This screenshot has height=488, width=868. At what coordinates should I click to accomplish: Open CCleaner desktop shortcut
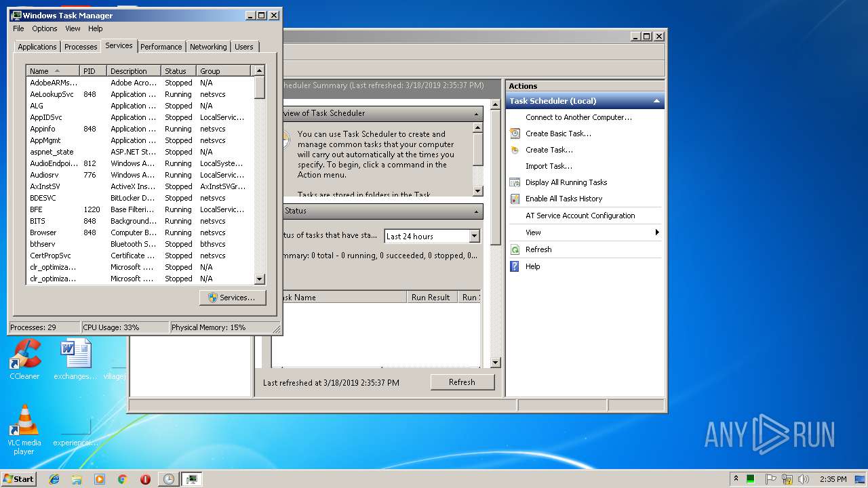click(24, 359)
